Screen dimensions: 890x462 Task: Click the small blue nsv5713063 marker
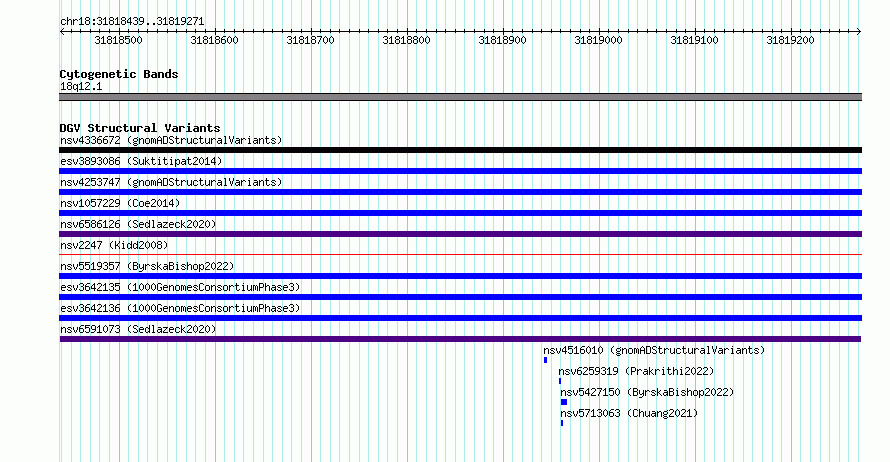coord(562,423)
